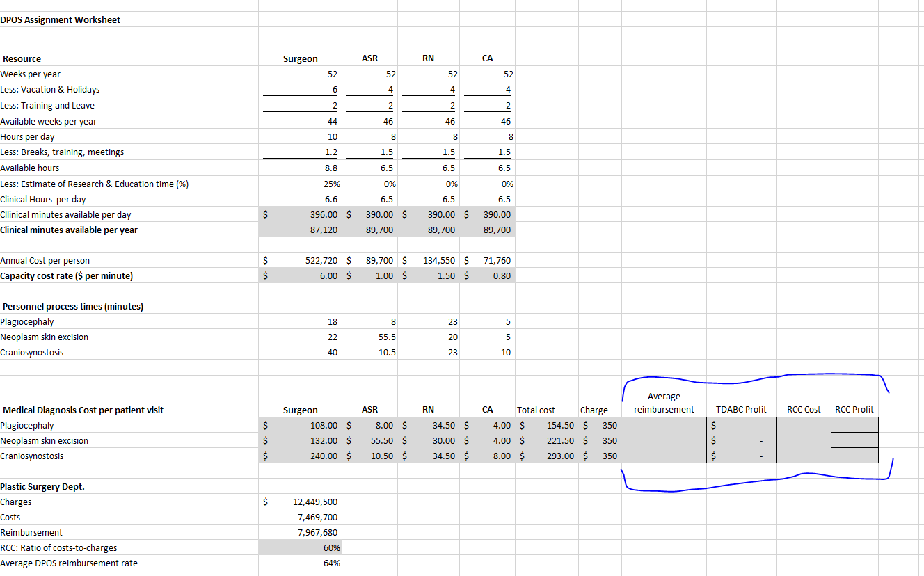Select the CA column header cell
Image resolution: width=924 pixels, height=576 pixels.
(x=488, y=58)
